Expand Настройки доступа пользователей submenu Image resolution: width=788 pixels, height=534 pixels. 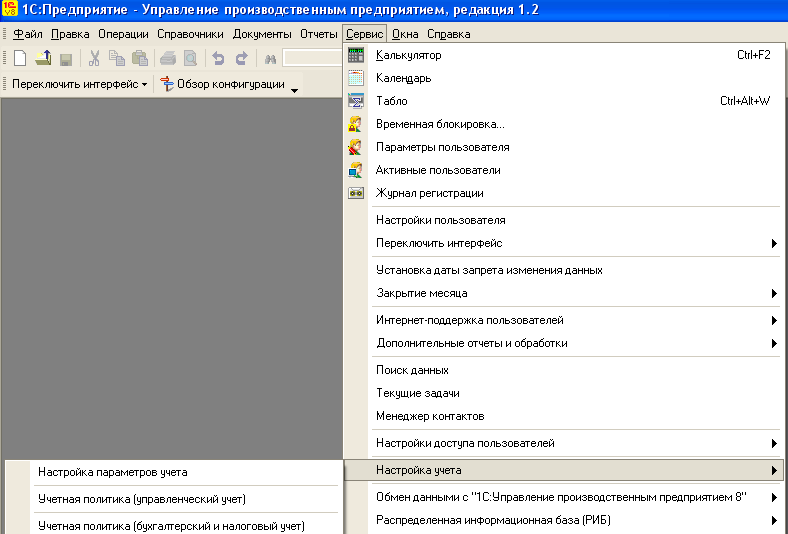pos(563,444)
